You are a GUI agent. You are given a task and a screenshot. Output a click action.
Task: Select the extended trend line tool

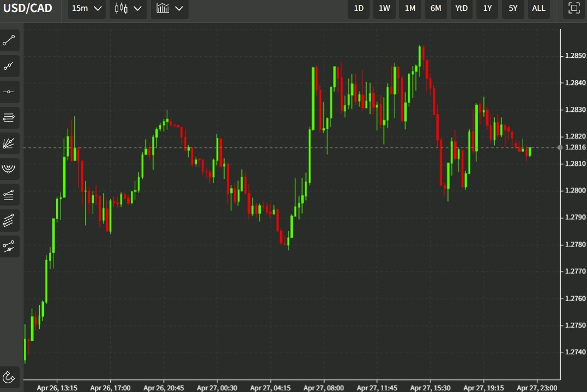9,66
